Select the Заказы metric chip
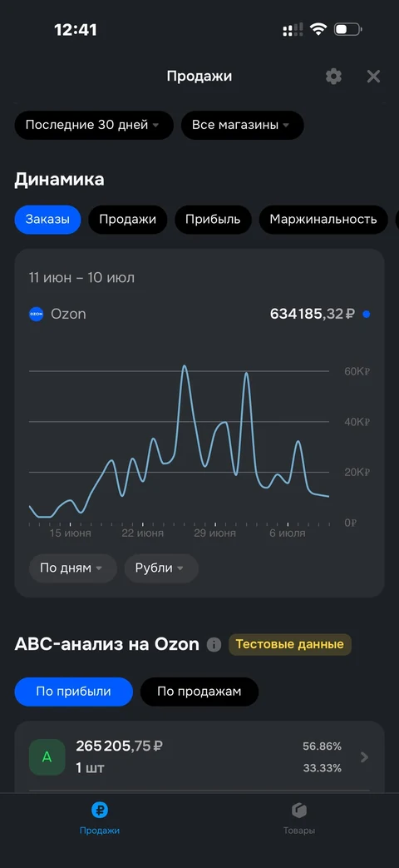 point(47,219)
